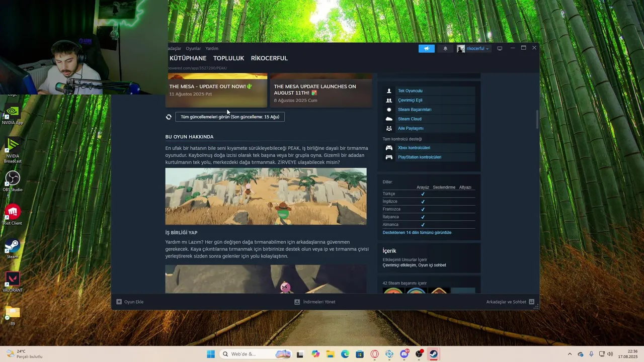Open the Windows Start menu
Image resolution: width=644 pixels, height=362 pixels.
[x=211, y=354]
